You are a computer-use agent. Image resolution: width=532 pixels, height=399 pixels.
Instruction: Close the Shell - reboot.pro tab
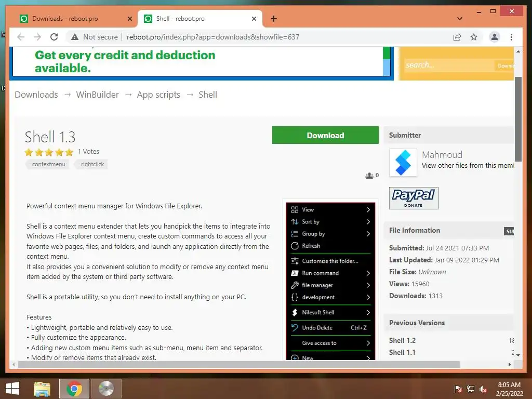coord(254,19)
